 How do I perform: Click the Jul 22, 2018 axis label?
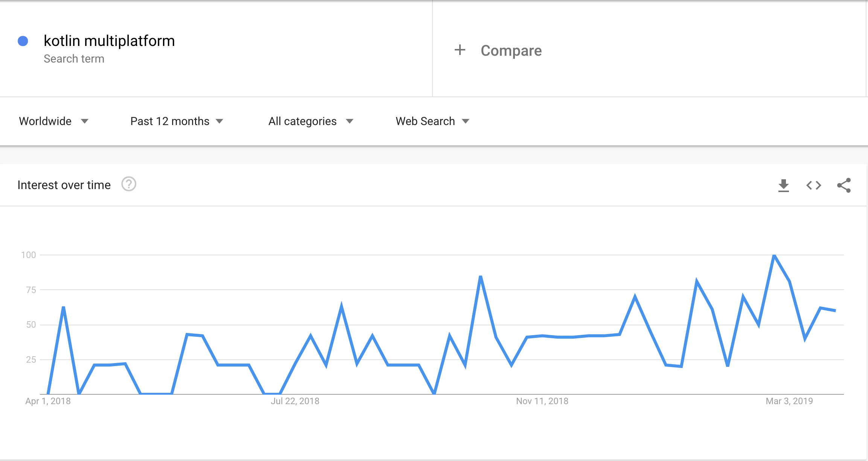(x=295, y=401)
